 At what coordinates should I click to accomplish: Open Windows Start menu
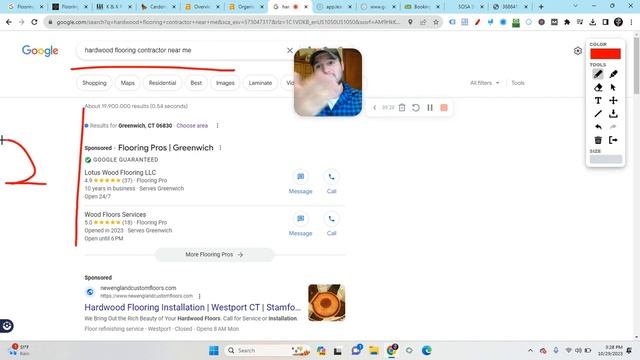click(213, 351)
